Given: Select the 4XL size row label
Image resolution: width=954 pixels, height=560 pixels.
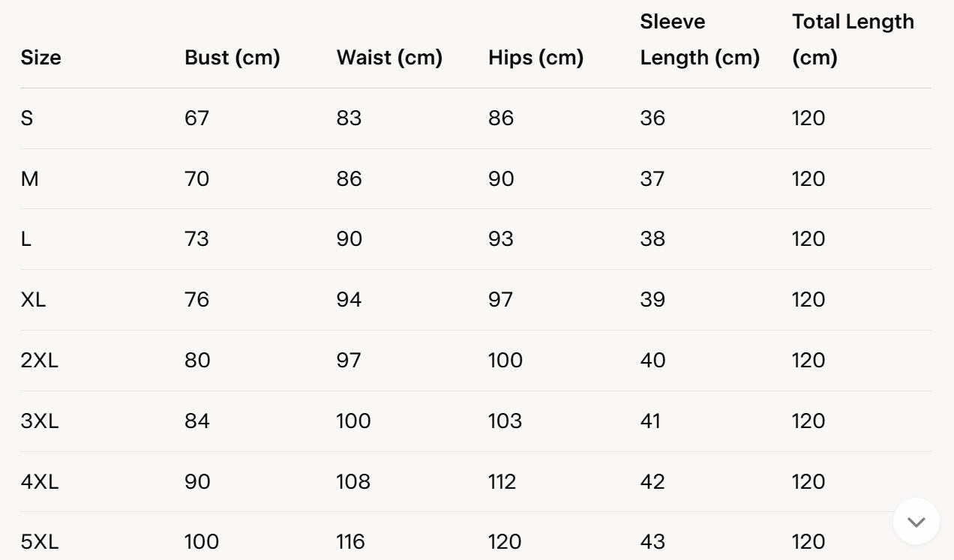Looking at the screenshot, I should coord(39,481).
